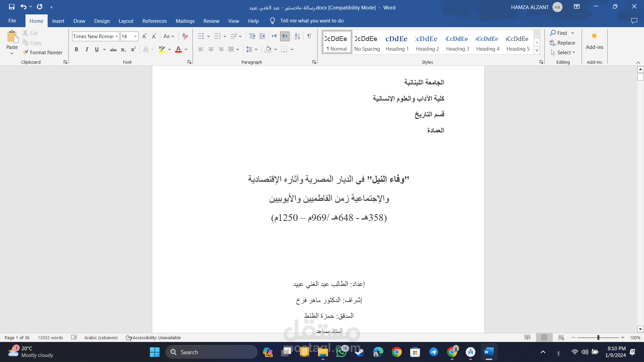This screenshot has height=362, width=644.
Task: Open Telegram from the taskbar
Action: [x=434, y=352]
